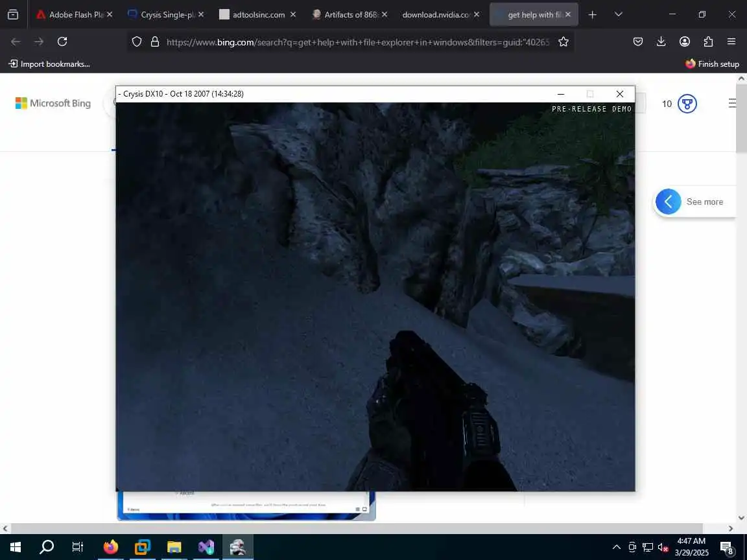
Task: Open Firefox from the taskbar
Action: [x=110, y=547]
